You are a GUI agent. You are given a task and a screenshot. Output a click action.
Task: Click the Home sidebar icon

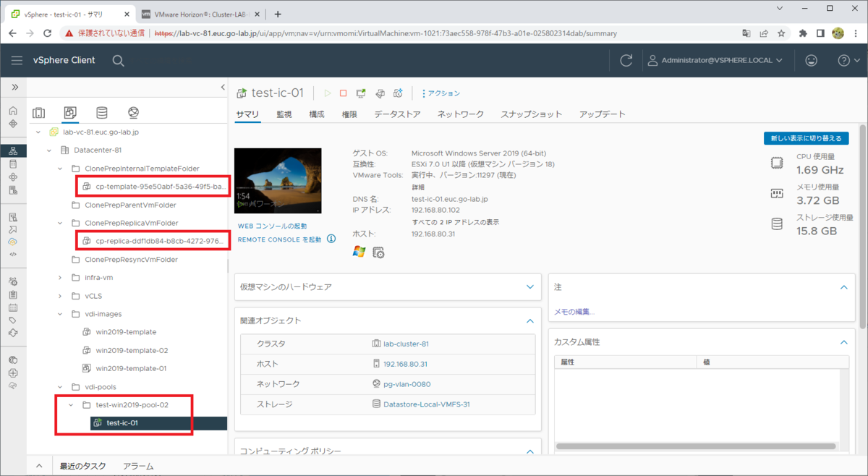click(13, 111)
